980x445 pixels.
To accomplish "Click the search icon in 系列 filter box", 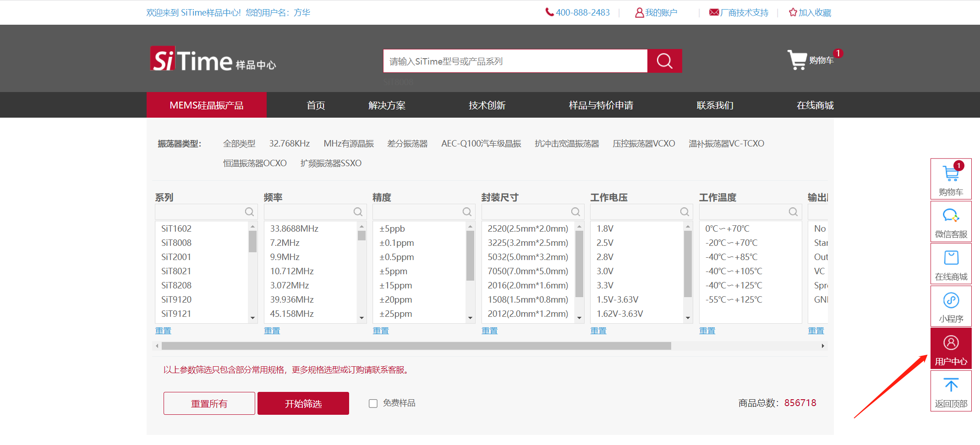I will pyautogui.click(x=249, y=212).
